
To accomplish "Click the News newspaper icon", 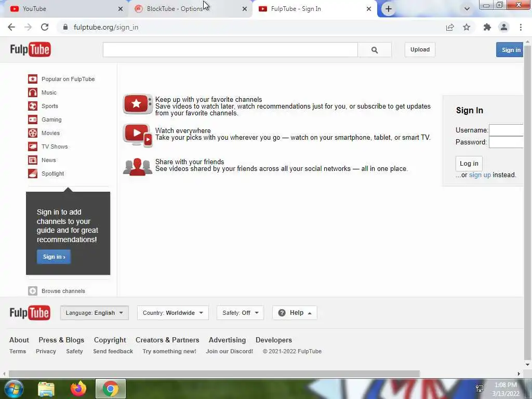I will pos(33,160).
